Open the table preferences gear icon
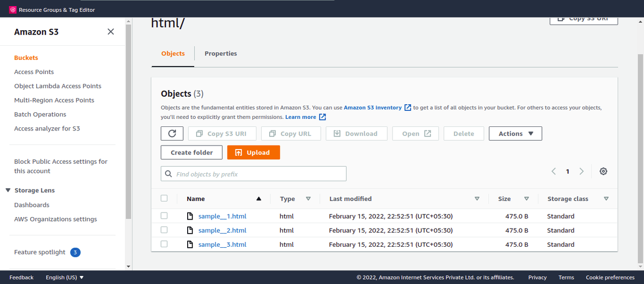Screen dimensions: 644x284 pos(603,171)
